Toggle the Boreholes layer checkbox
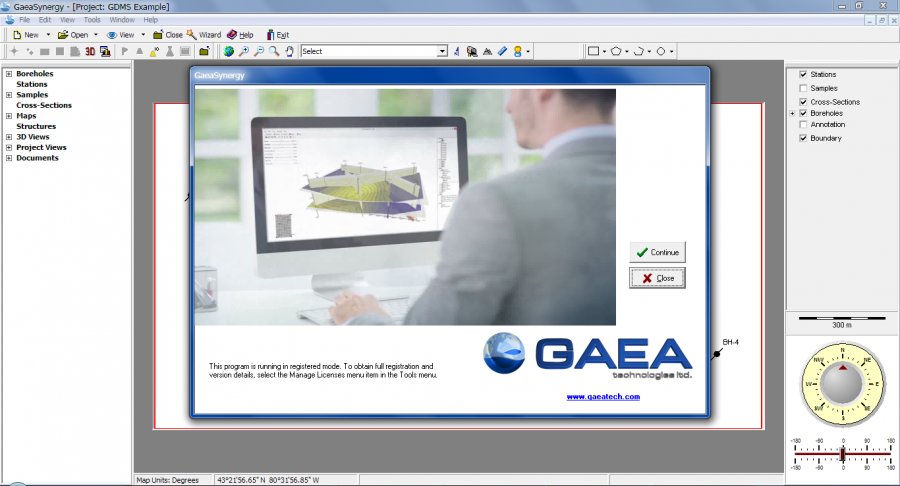 point(803,113)
